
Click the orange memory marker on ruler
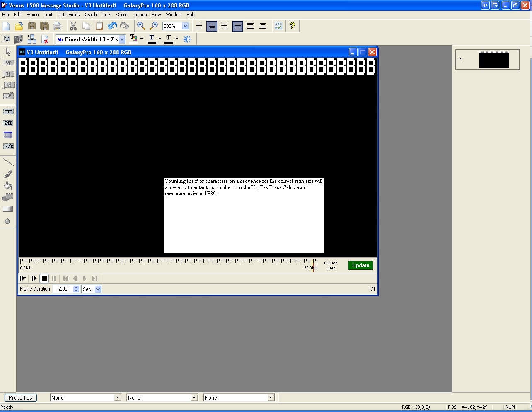(x=313, y=265)
